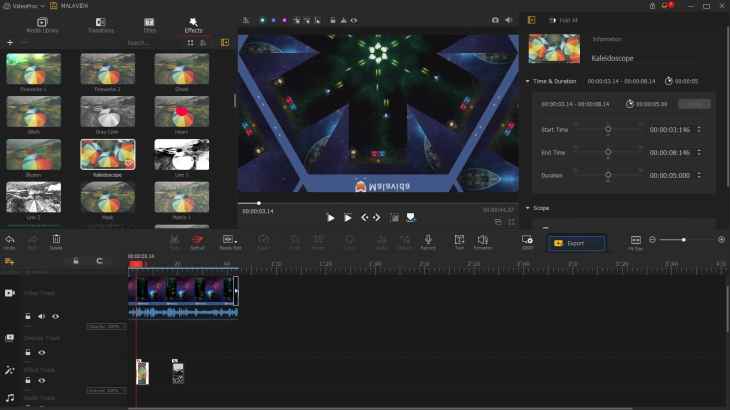This screenshot has width=730, height=410.
Task: Open the Media Library tab
Action: 42,24
